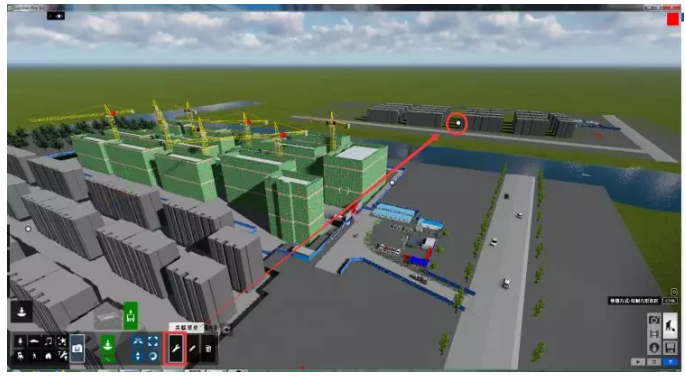Select the Move object tool
This screenshot has height=376, width=686.
138,341
